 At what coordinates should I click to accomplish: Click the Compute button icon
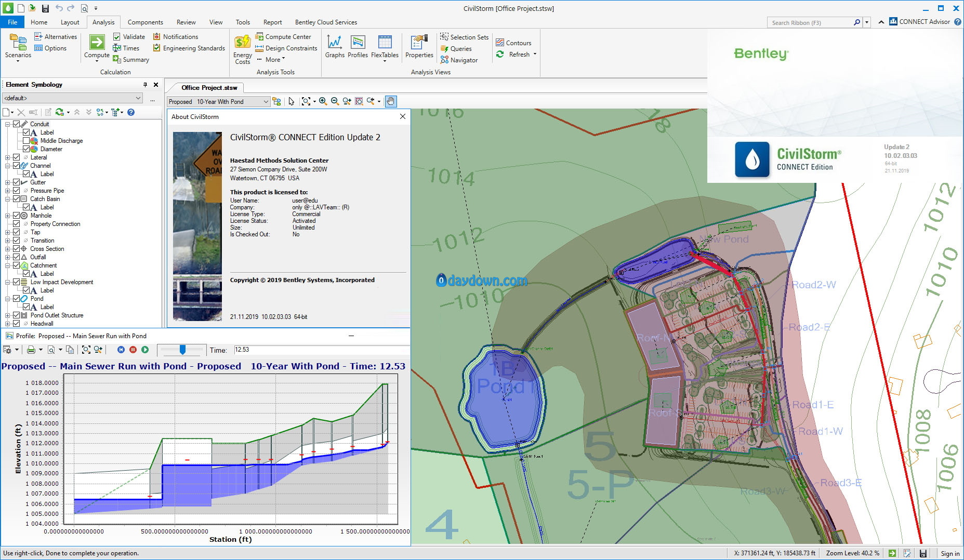(97, 42)
